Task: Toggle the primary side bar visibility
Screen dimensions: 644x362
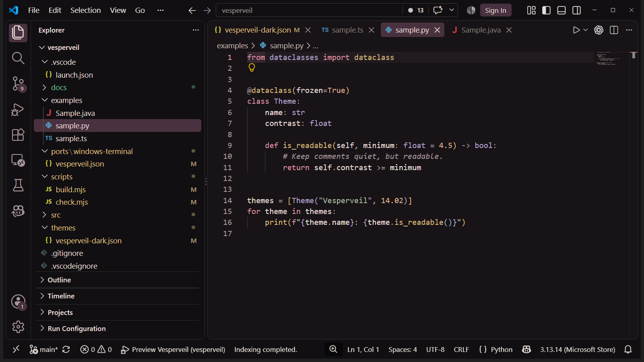Action: (x=546, y=10)
